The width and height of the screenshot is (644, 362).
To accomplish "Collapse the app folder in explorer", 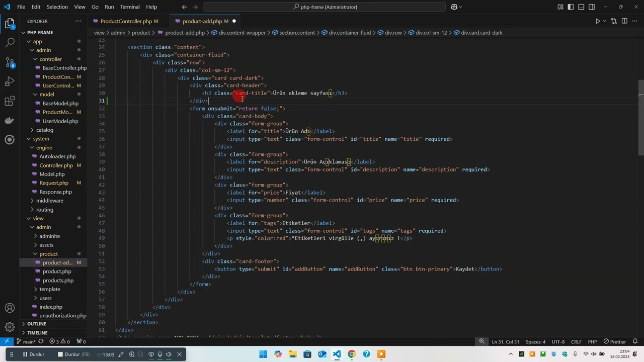I will (38, 41).
